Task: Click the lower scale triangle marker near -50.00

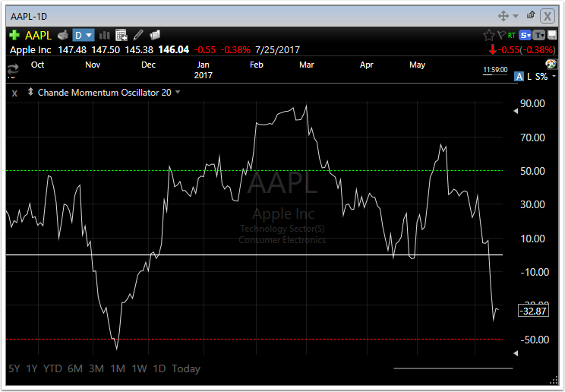Action: [x=516, y=353]
